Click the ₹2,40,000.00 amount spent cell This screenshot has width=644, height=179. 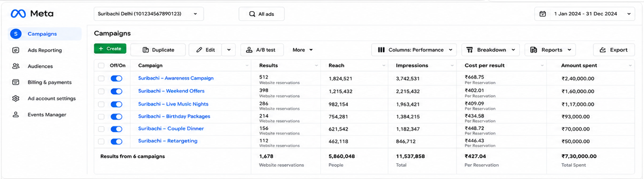(x=578, y=79)
